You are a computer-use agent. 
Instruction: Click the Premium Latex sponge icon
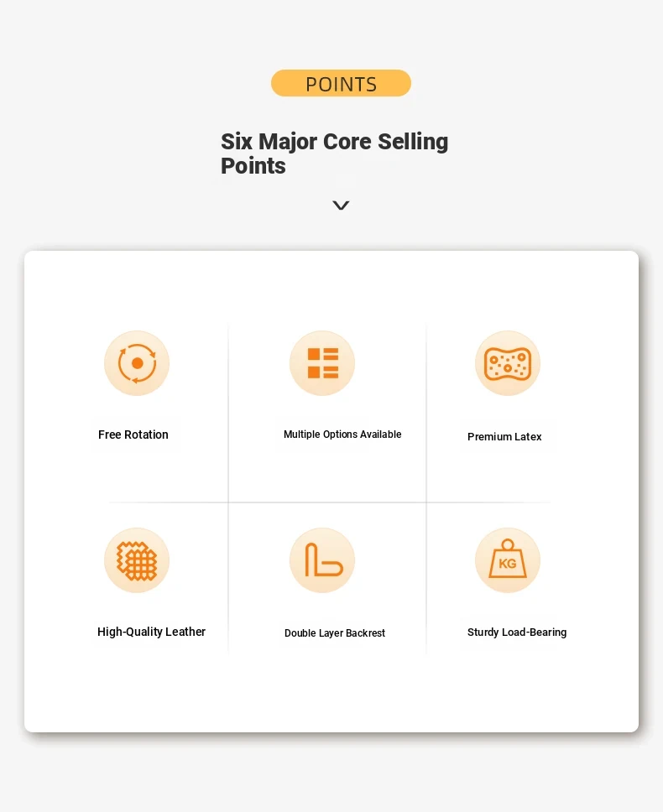[508, 363]
